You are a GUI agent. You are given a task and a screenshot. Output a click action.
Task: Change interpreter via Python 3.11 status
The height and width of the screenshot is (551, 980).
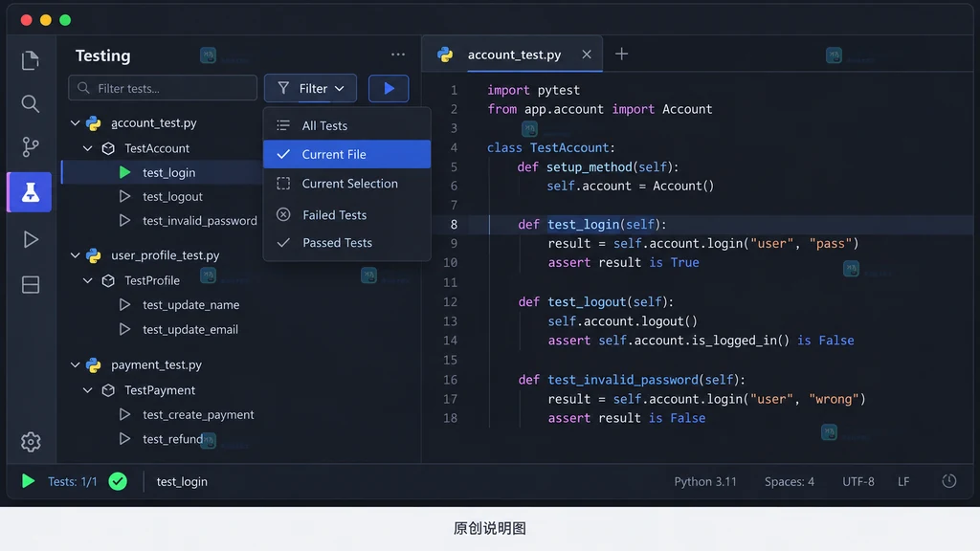click(705, 481)
